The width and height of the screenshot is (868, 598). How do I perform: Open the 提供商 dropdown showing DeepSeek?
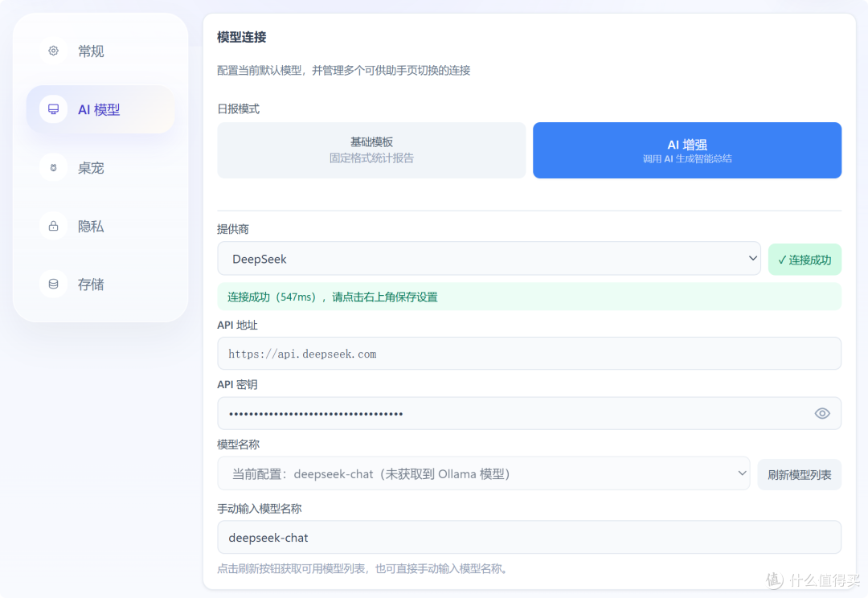point(489,259)
